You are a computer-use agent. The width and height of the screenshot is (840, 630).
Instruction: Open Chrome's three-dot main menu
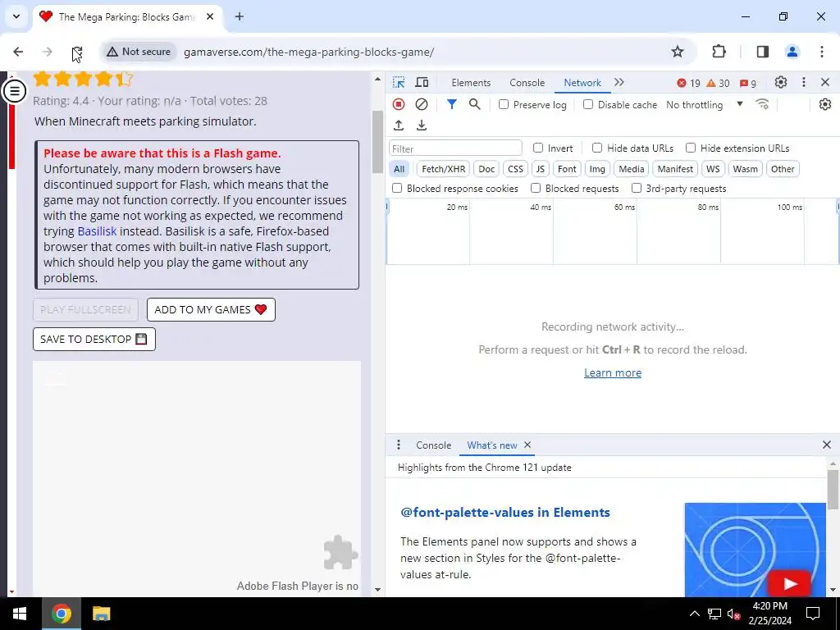pos(822,52)
